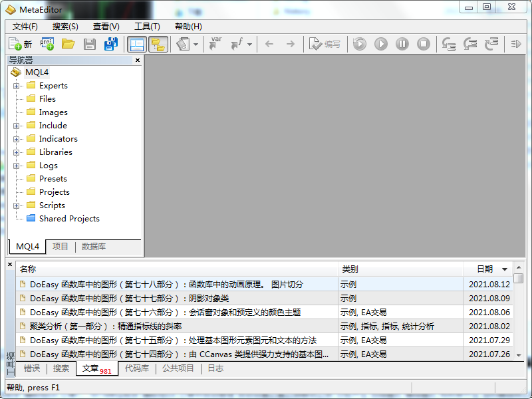Switch to 数据库 navigator tab
Image resolution: width=532 pixels, height=399 pixels.
pyautogui.click(x=94, y=246)
